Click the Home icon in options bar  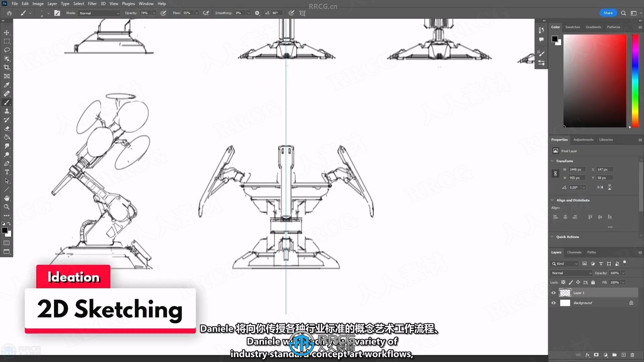[x=9, y=13]
